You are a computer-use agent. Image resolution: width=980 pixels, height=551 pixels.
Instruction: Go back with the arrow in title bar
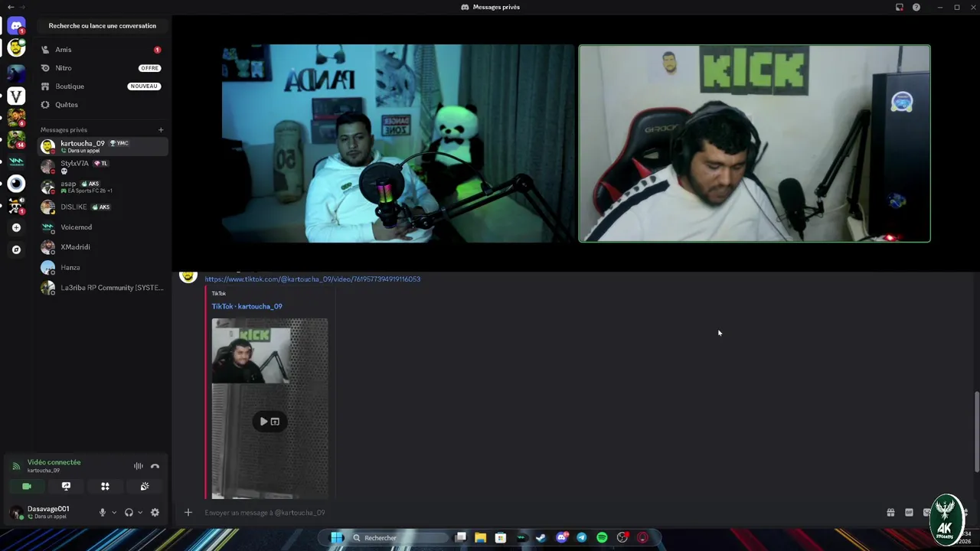[10, 7]
